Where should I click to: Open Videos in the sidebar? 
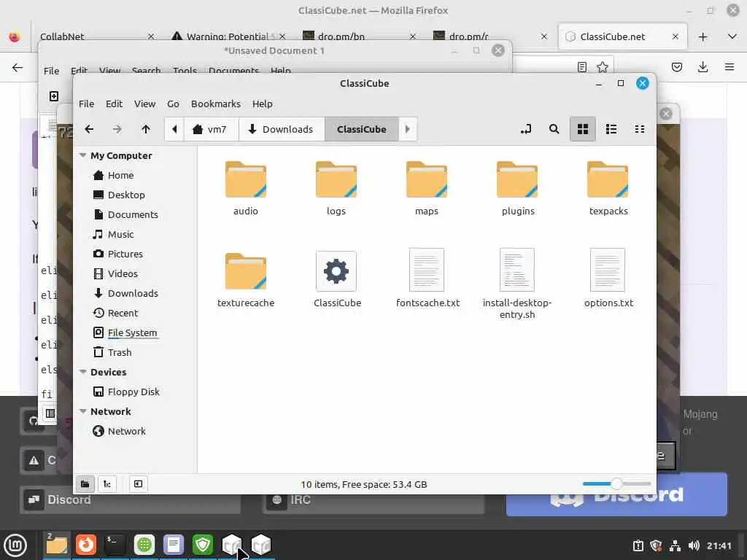[x=123, y=273]
